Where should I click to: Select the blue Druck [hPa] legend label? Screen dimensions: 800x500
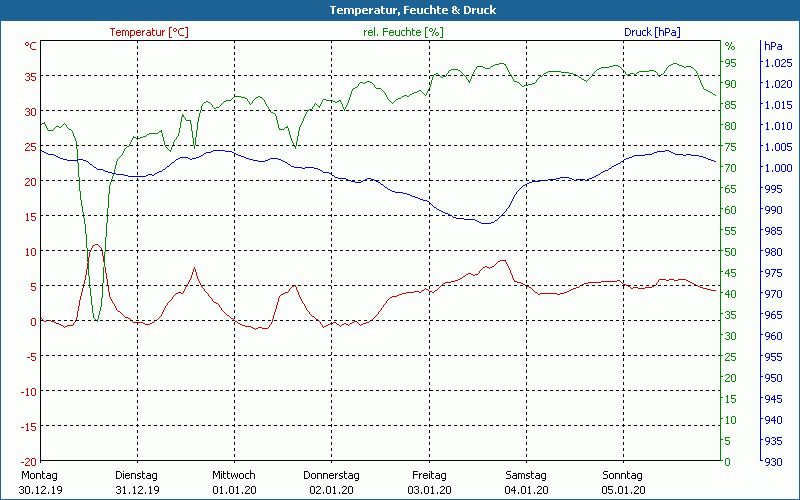coord(651,32)
